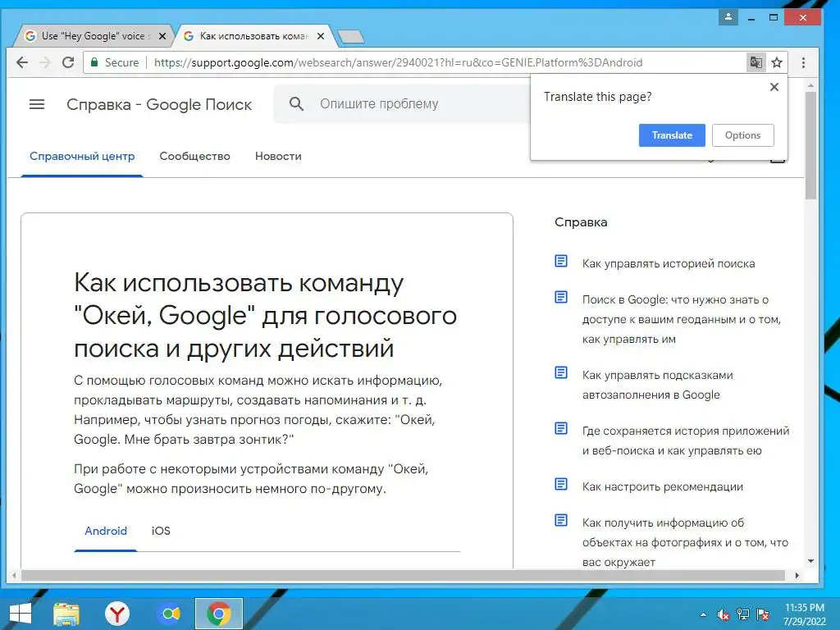Open the blue circular app on taskbar
The width and height of the screenshot is (840, 630).
click(x=171, y=614)
